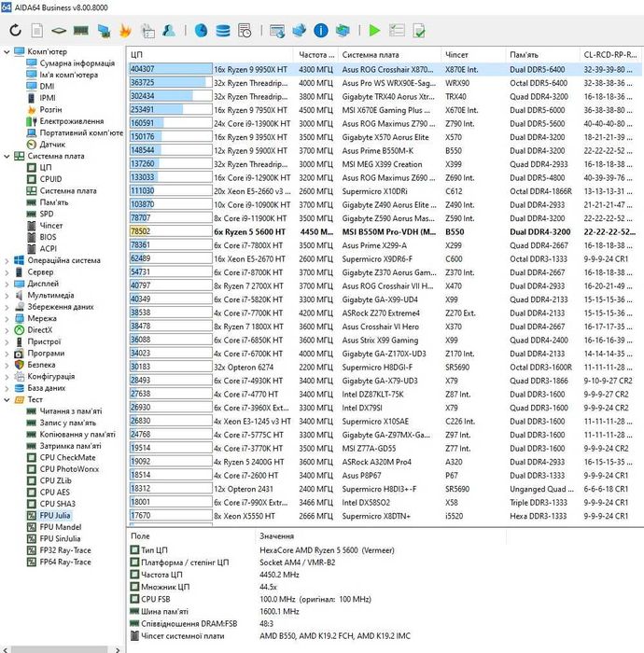Click the document with green checkmark icon

click(x=419, y=31)
